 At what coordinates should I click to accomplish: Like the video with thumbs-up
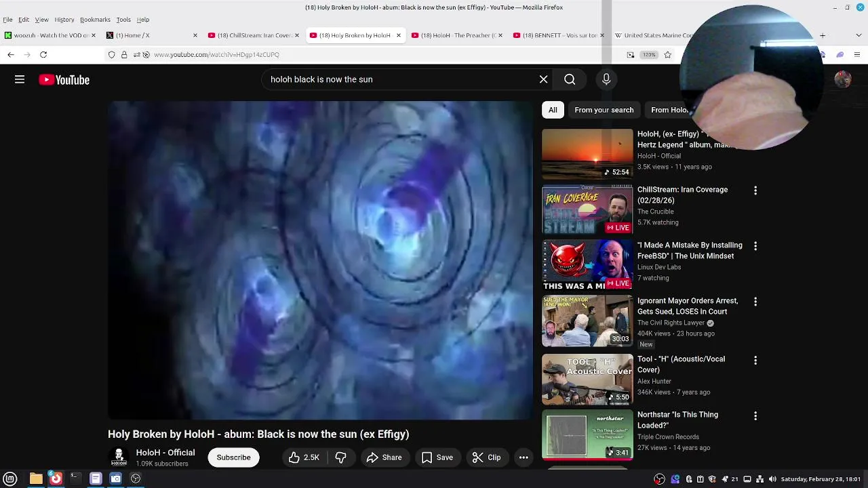304,457
